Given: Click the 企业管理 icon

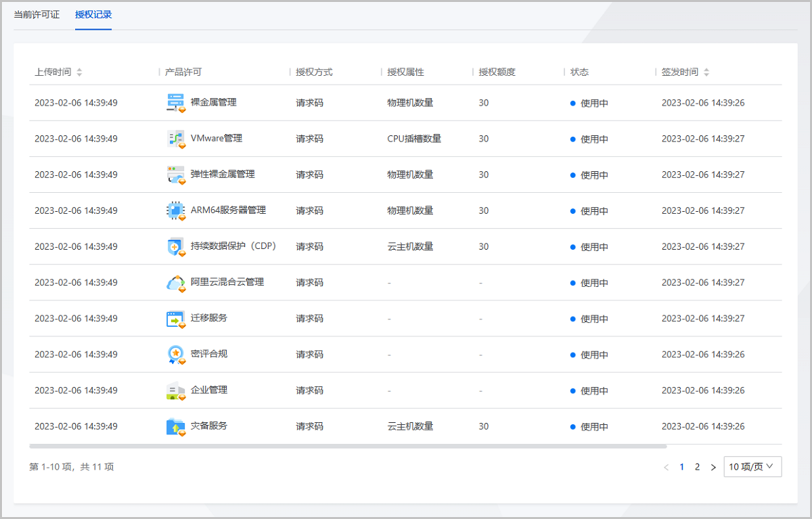Looking at the screenshot, I should click(x=175, y=390).
